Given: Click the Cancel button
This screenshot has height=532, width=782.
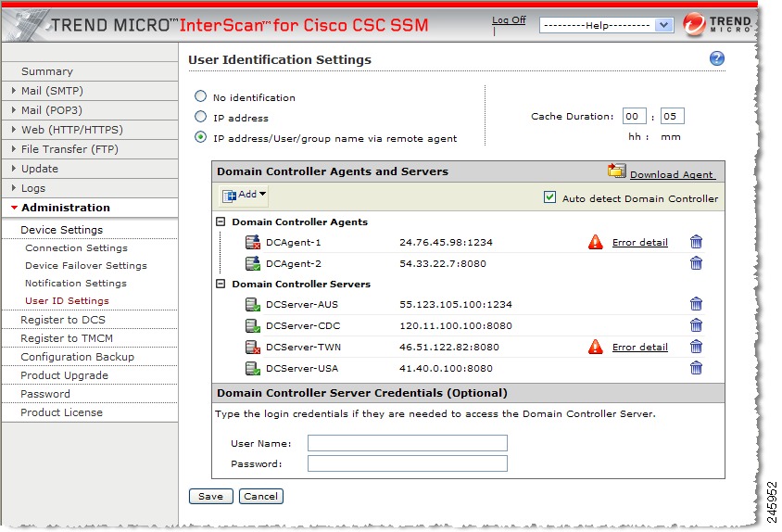Looking at the screenshot, I should point(261,496).
